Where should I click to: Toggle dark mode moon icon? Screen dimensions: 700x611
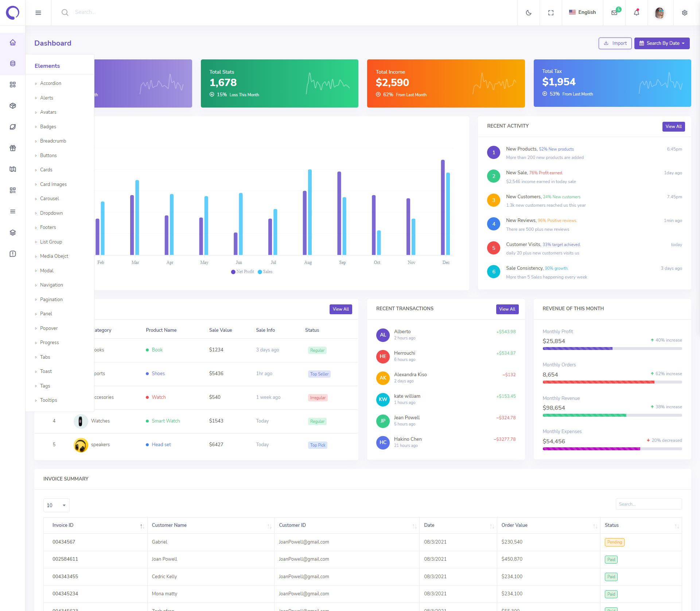click(x=528, y=13)
